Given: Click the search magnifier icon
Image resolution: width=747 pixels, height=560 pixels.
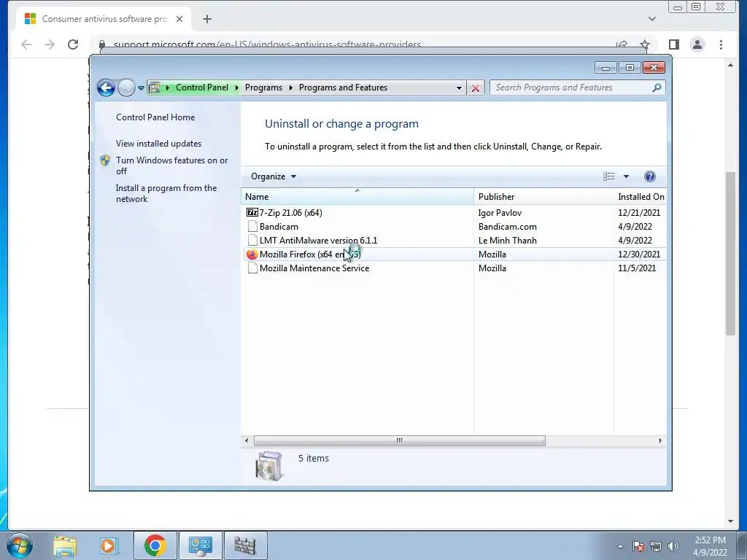Looking at the screenshot, I should pyautogui.click(x=657, y=87).
